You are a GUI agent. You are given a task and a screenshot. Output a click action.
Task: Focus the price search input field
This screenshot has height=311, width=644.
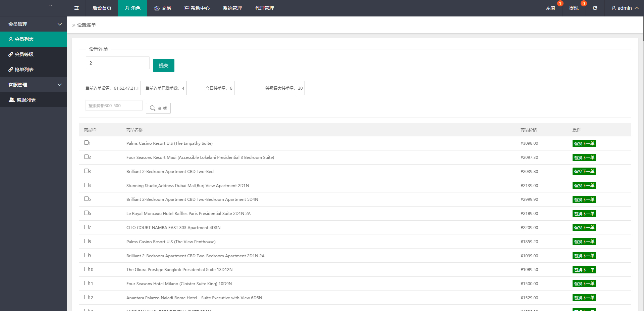(114, 105)
